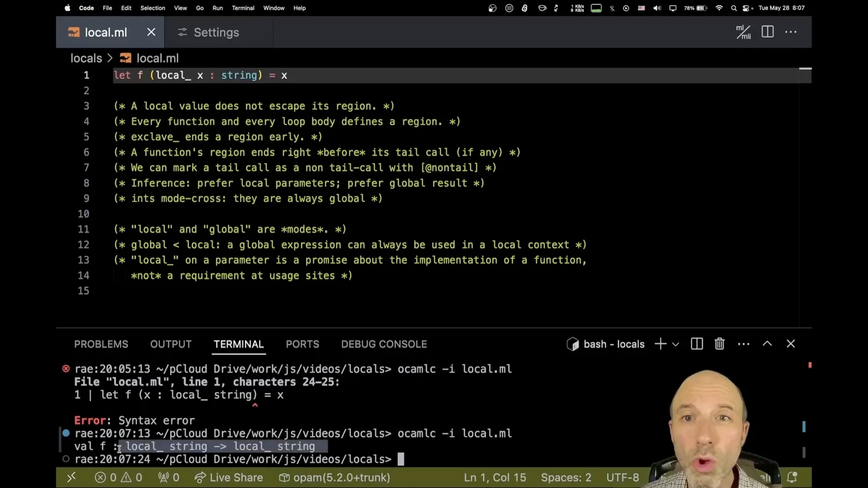Click the volume icon in menu bar
The width and height of the screenshot is (868, 488).
657,8
